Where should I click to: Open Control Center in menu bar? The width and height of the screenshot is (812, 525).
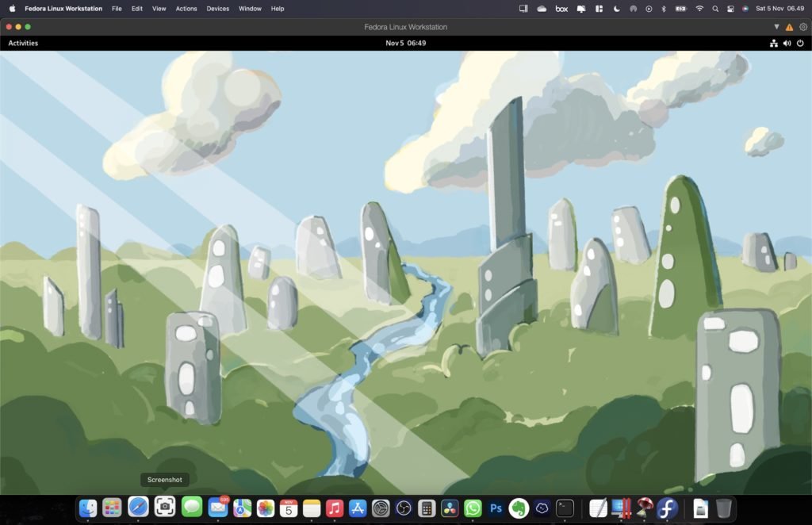click(730, 9)
